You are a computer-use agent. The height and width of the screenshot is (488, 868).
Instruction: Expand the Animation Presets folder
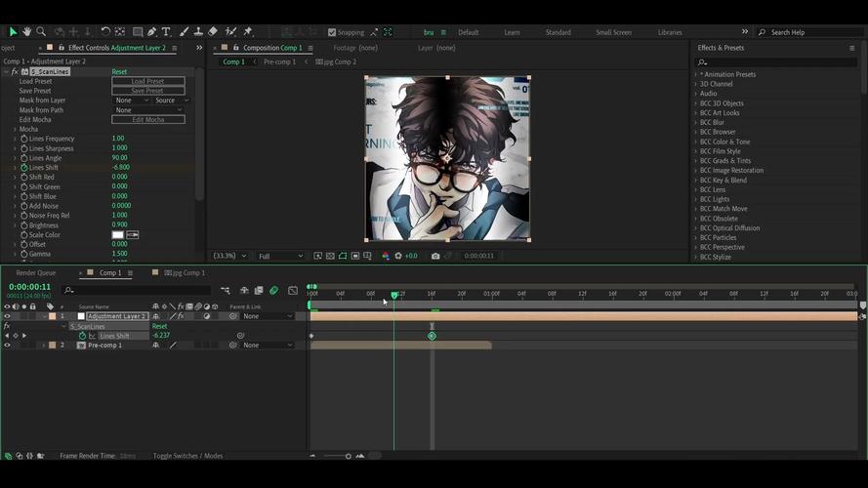click(696, 74)
